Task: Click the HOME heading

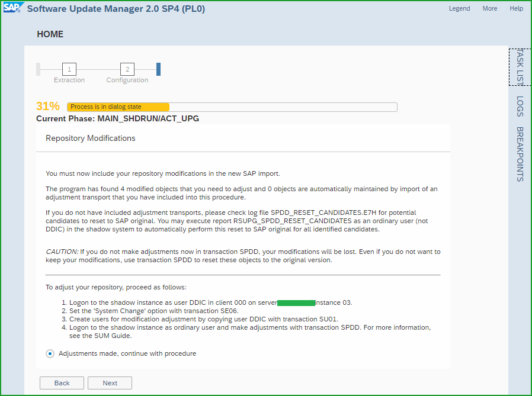Action: [x=50, y=34]
